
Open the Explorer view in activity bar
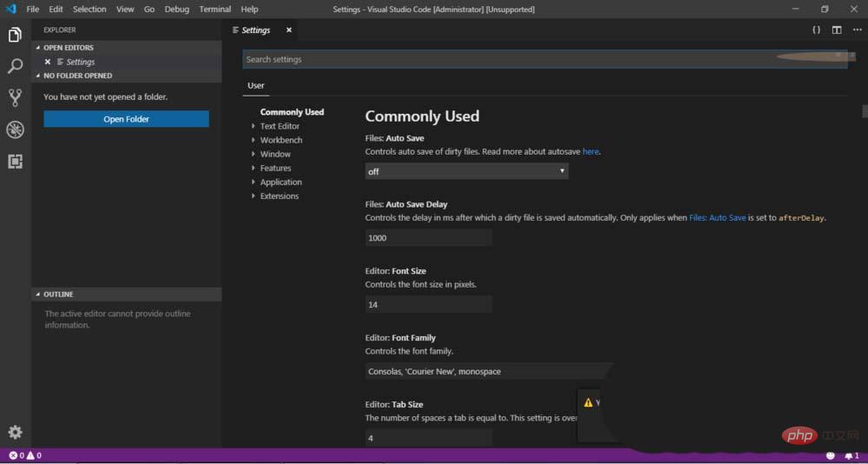click(15, 35)
